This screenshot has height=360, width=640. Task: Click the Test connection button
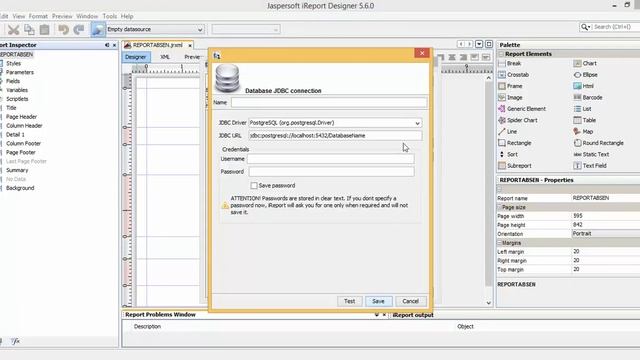click(x=349, y=301)
